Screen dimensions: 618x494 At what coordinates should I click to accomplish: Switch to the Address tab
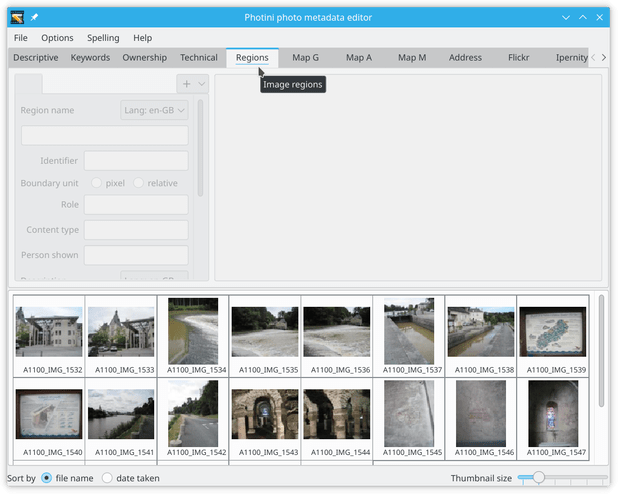coord(465,58)
